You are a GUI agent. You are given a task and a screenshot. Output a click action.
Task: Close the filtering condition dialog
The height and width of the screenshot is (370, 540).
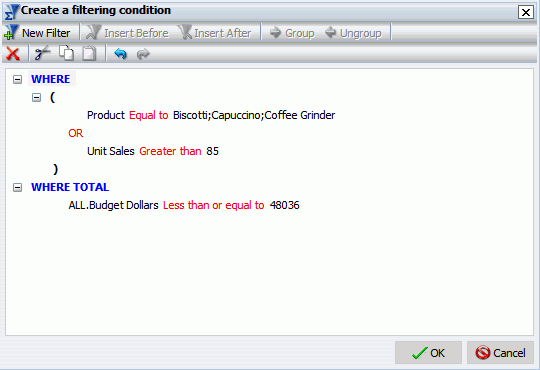pyautogui.click(x=526, y=12)
